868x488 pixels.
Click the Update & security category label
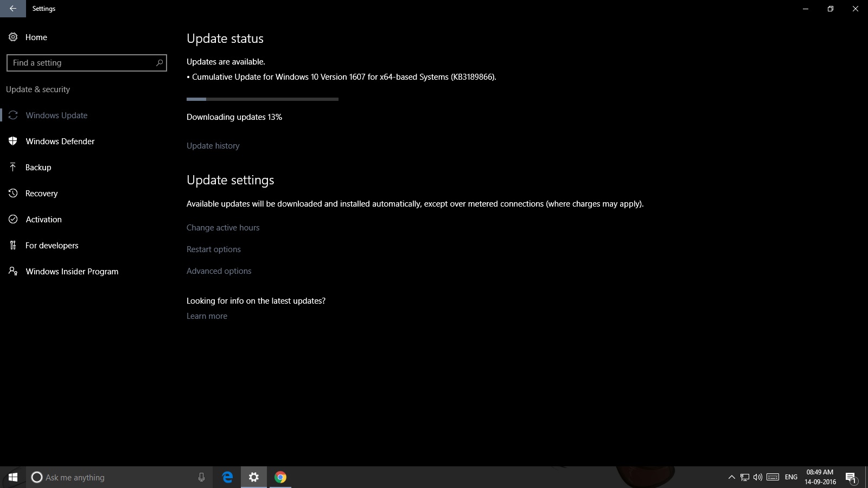(38, 89)
